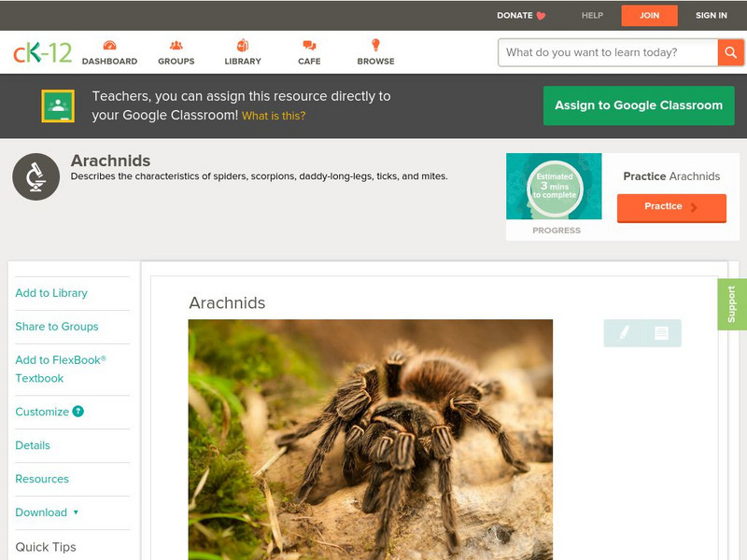Open Browse lightbulb icon
Viewport: 747px width, 560px height.
pyautogui.click(x=375, y=45)
